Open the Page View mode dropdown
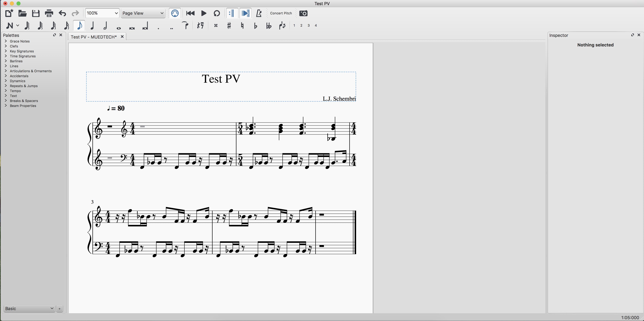Image resolution: width=644 pixels, height=321 pixels. click(143, 13)
